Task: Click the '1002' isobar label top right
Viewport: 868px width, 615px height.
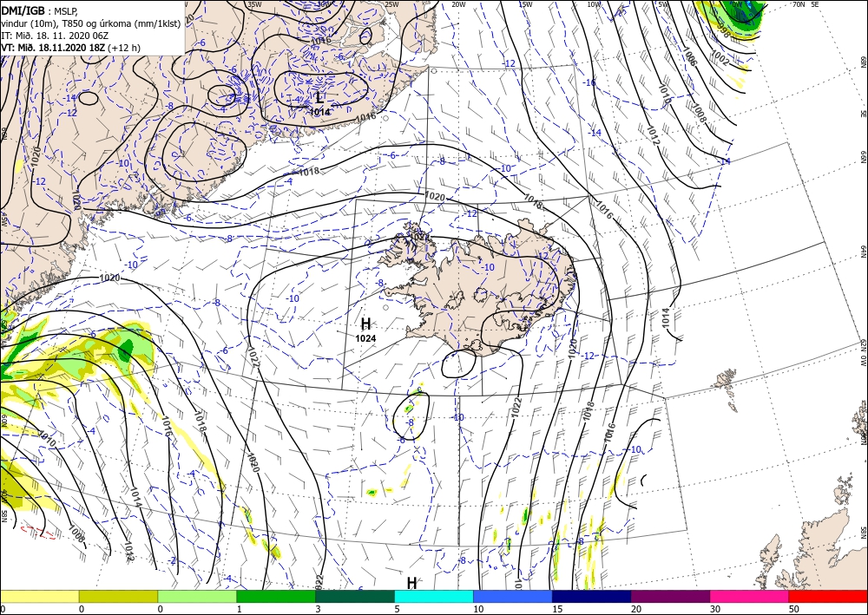Action: coord(720,58)
